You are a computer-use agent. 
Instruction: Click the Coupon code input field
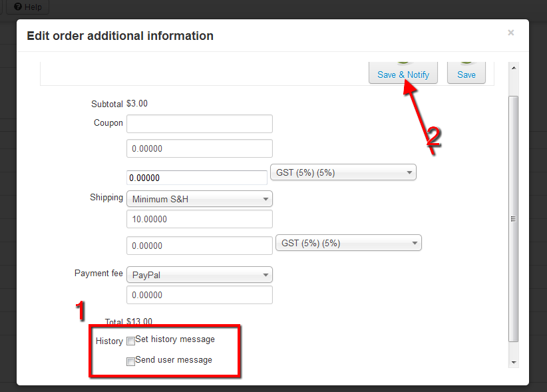point(199,124)
